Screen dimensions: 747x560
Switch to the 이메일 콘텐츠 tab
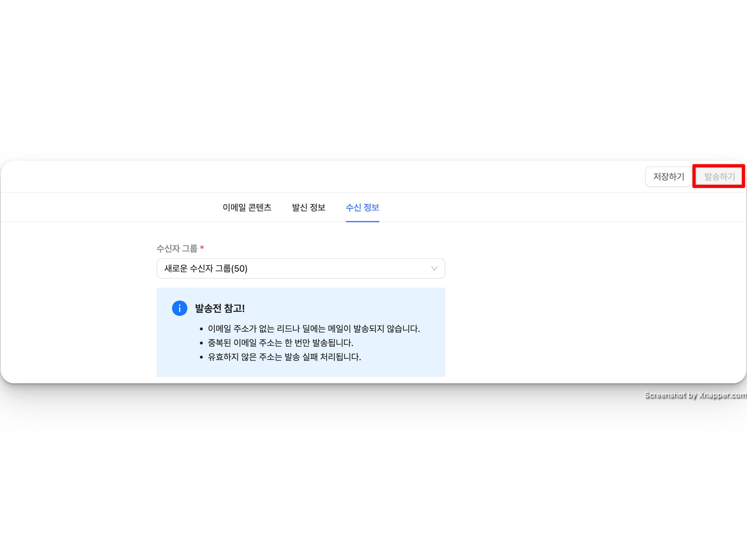pyautogui.click(x=247, y=207)
